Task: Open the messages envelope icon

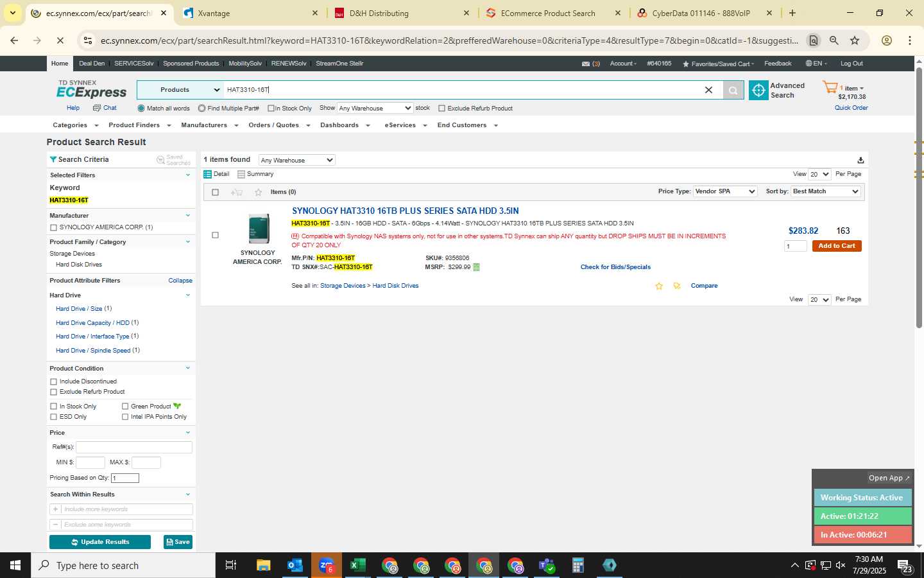Action: (x=586, y=64)
